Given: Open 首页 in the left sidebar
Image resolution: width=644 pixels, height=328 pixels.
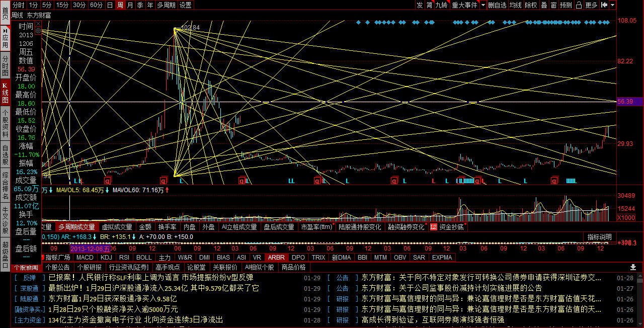Looking at the screenshot, I should coord(5,12).
